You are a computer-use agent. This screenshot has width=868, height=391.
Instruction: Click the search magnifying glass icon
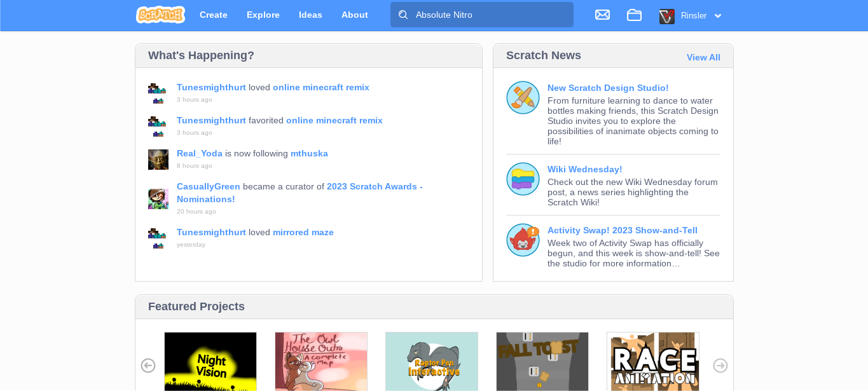click(x=403, y=15)
